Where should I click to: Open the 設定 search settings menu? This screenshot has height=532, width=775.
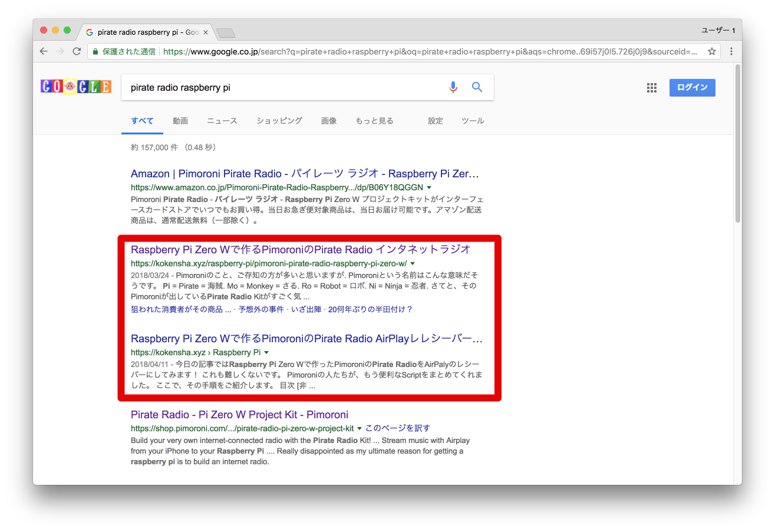click(x=436, y=121)
